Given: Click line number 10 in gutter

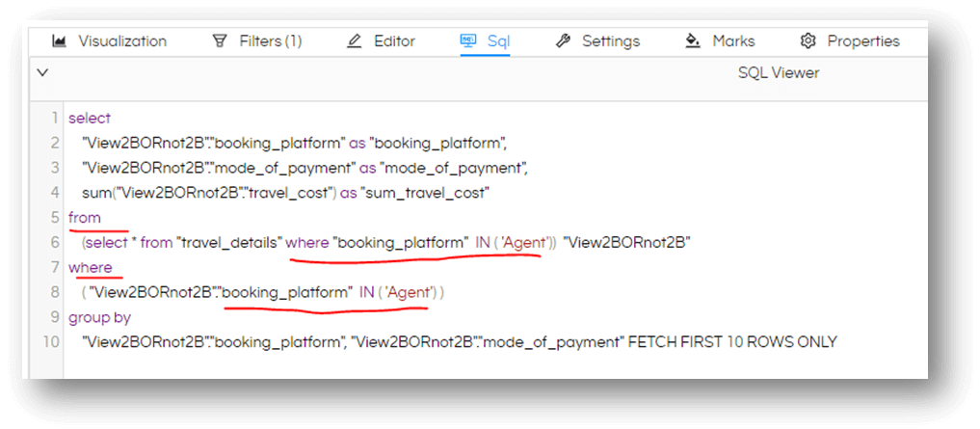Looking at the screenshot, I should coord(52,342).
